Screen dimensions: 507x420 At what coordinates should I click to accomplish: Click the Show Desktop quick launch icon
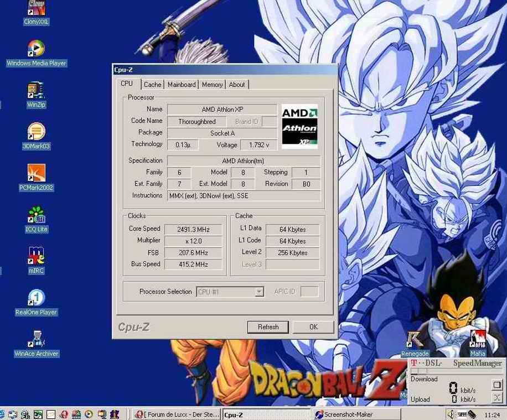point(13,414)
